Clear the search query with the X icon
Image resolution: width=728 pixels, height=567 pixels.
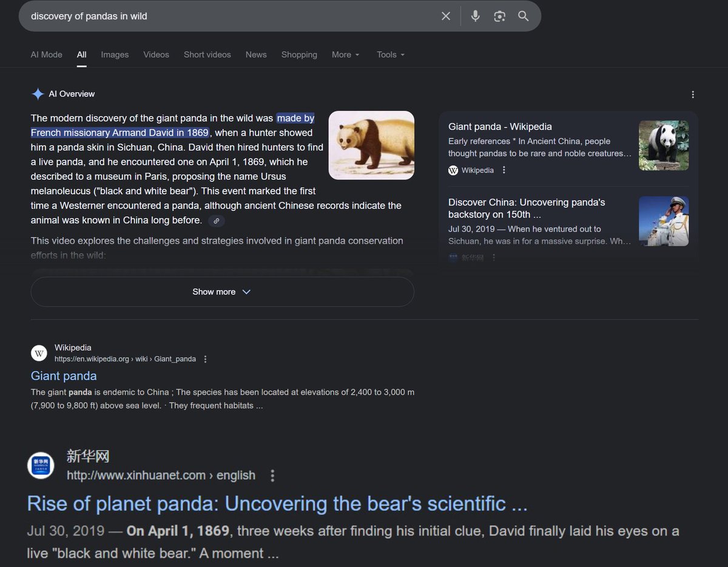point(446,16)
